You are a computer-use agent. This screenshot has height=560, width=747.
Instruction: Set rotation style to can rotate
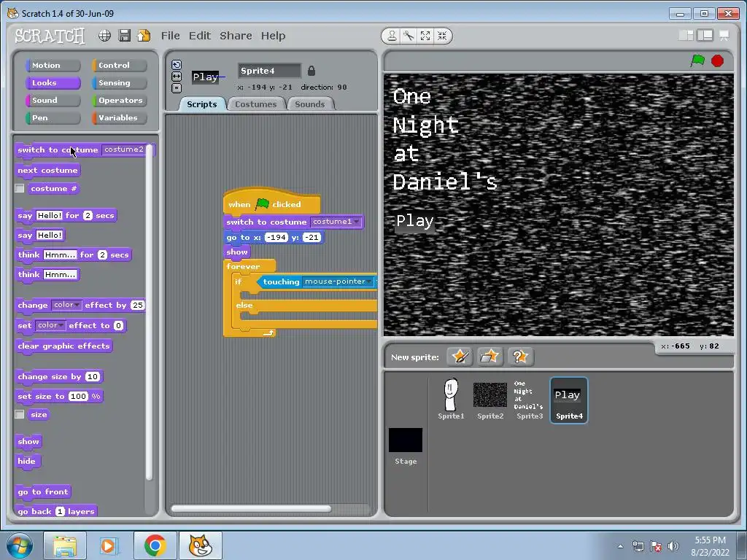(177, 65)
